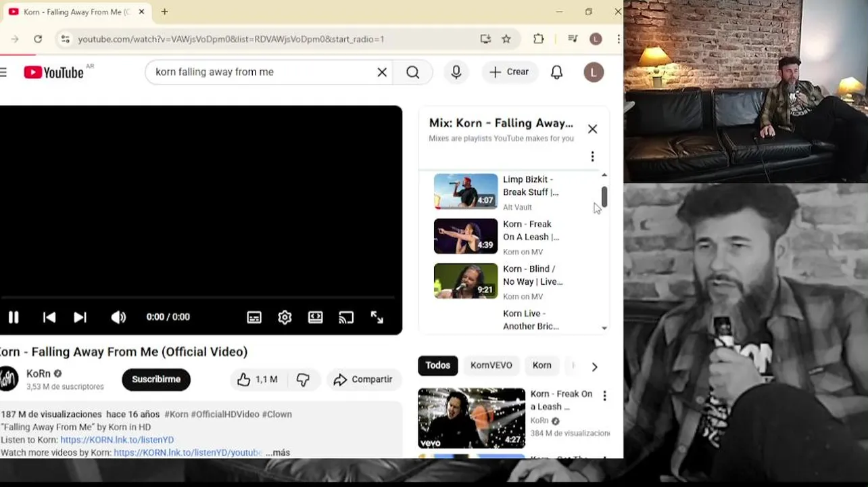The width and height of the screenshot is (868, 487).
Task: Pause the video with the pause button
Action: [x=13, y=317]
